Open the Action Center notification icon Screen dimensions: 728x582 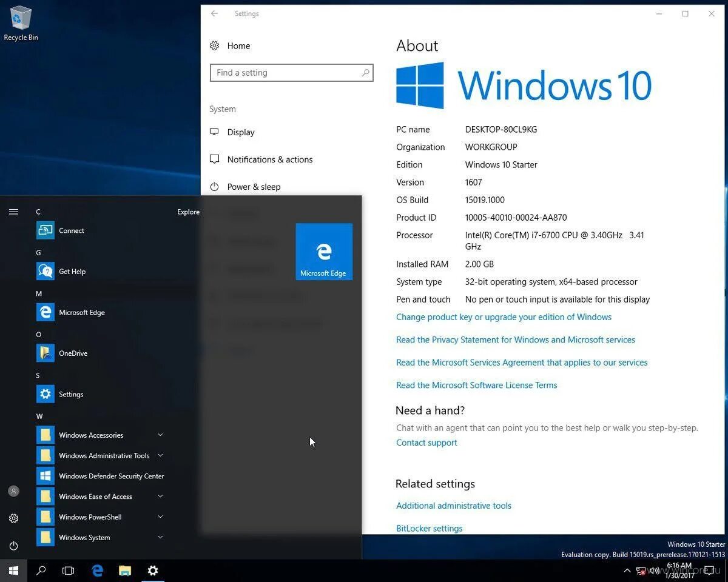709,570
